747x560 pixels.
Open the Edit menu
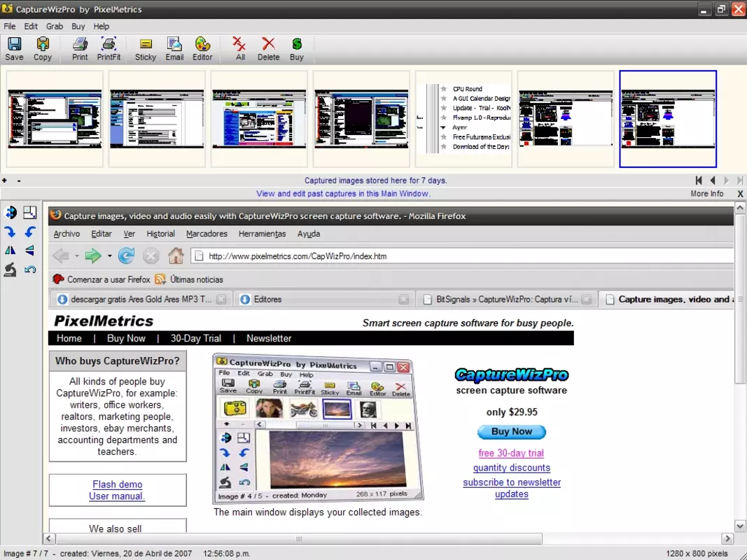coord(31,26)
